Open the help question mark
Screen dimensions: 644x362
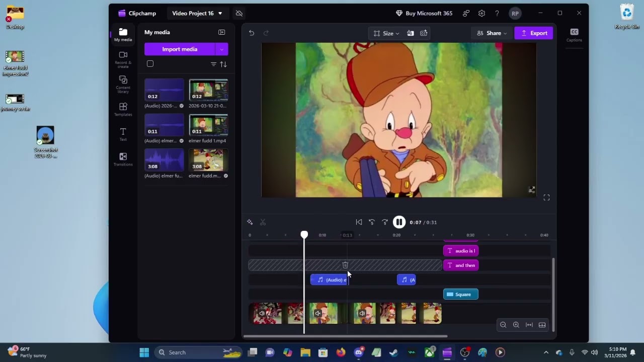point(497,13)
